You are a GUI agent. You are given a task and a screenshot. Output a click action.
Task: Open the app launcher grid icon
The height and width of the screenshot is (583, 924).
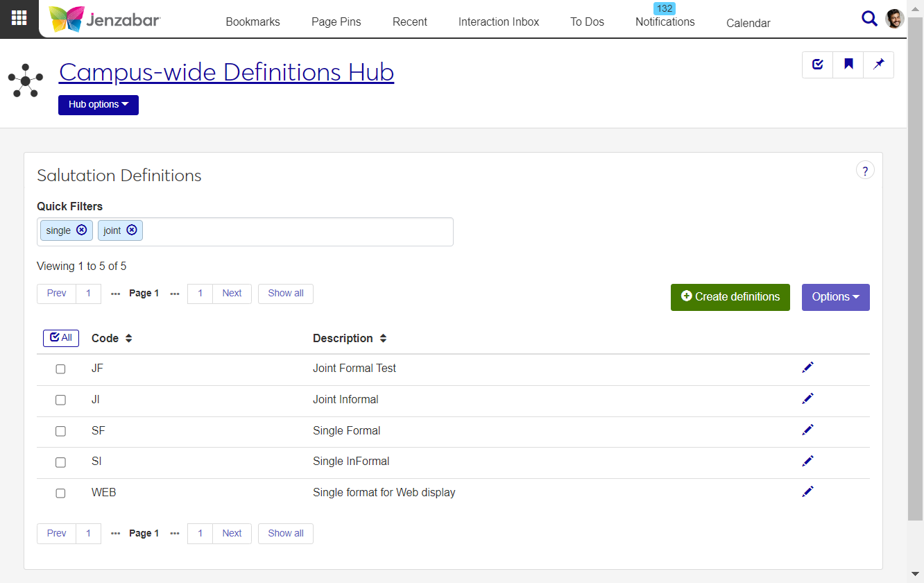[19, 18]
